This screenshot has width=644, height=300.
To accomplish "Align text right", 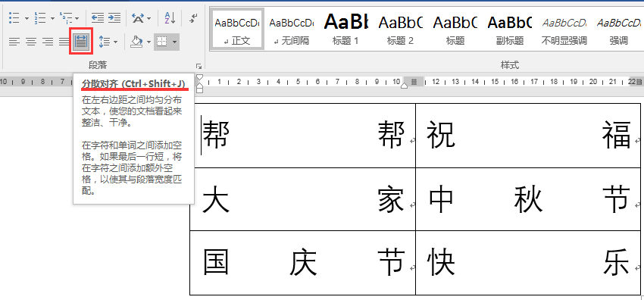I will pyautogui.click(x=48, y=42).
